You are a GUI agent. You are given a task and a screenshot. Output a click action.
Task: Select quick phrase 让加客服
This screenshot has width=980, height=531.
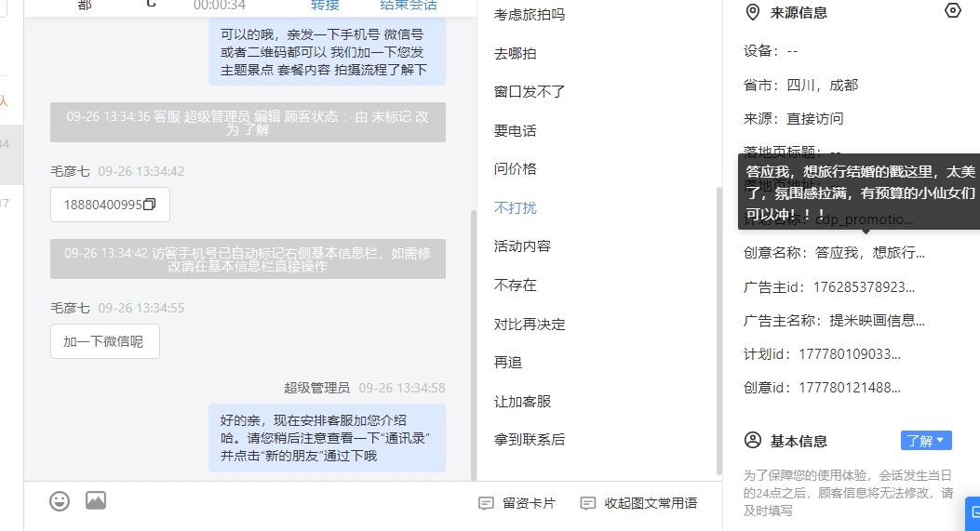click(522, 402)
